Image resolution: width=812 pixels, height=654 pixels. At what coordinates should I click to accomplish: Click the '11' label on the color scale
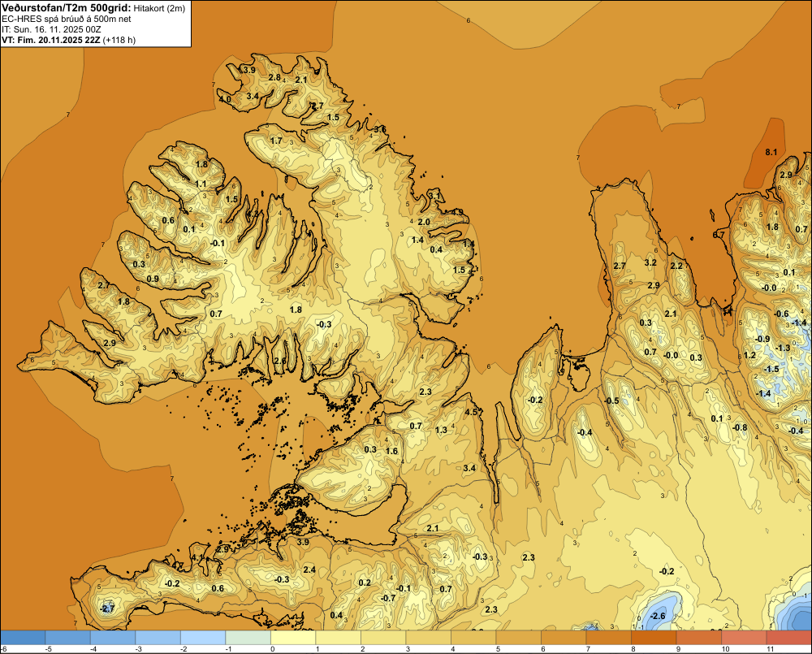tap(770, 649)
